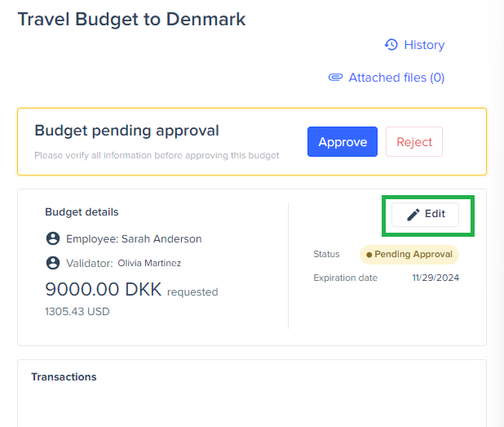Click the 9000.00 DKK requested amount
Viewport: 504px width, 427px height.
(x=105, y=290)
